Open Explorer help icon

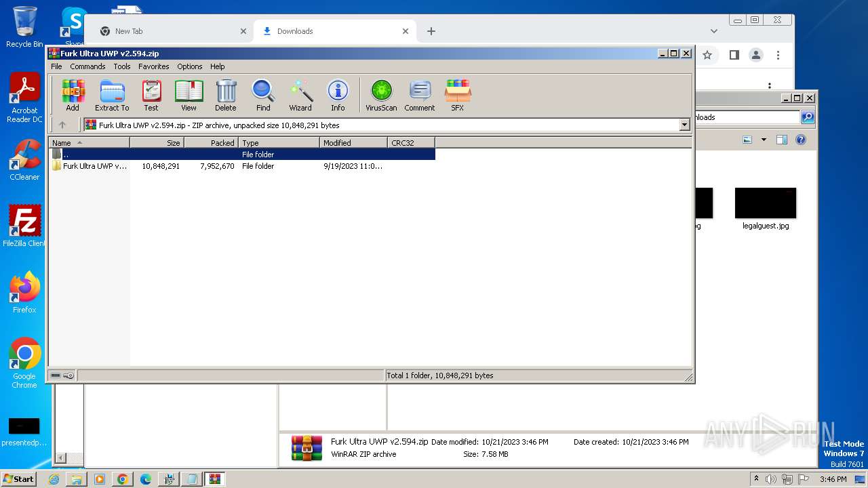[x=801, y=140]
